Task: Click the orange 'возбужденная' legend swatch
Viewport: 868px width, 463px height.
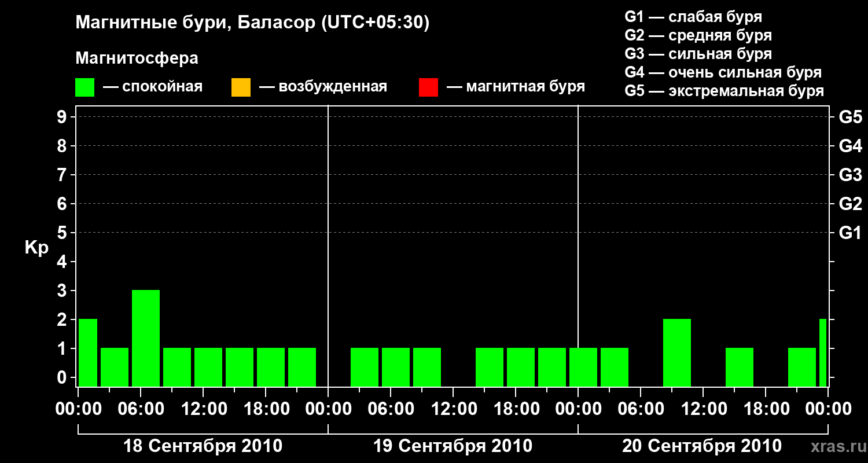Action: tap(241, 87)
